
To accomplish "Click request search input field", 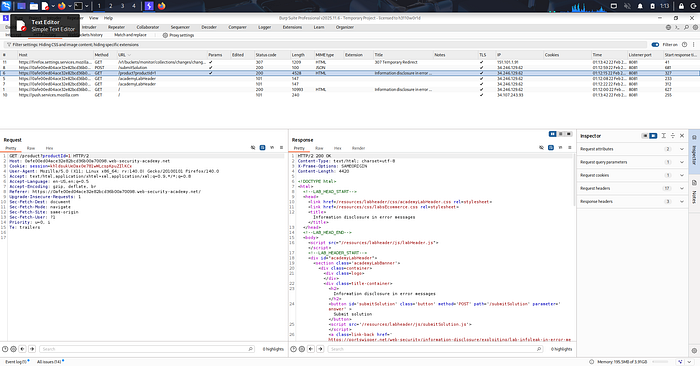I will (x=147, y=349).
